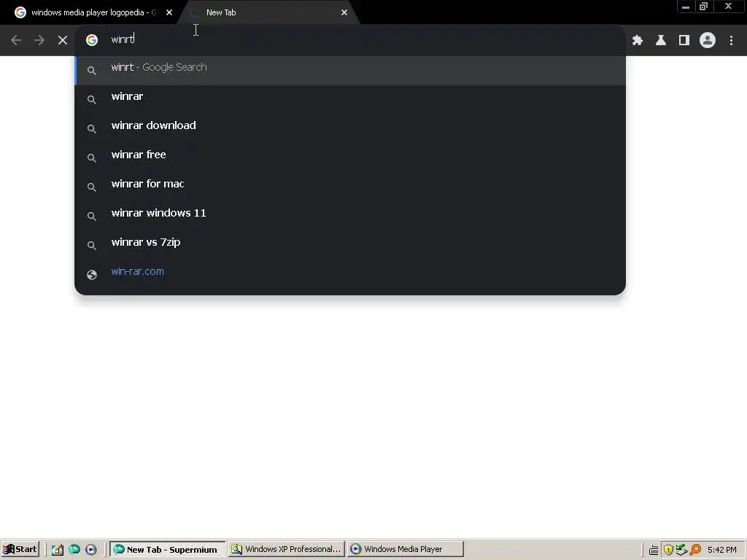Select 'winrt - Google Search' suggestion
Viewport: 747px width, 560px height.
click(350, 70)
